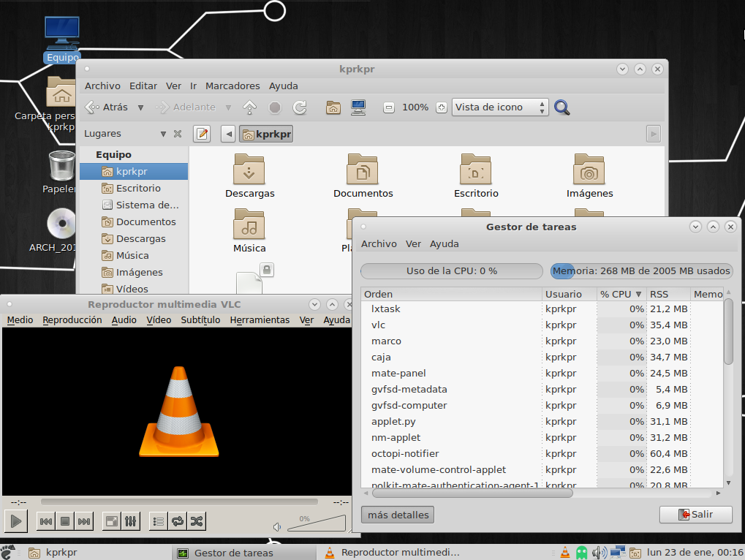Toggle VLC fullscreen mode icon

(111, 521)
